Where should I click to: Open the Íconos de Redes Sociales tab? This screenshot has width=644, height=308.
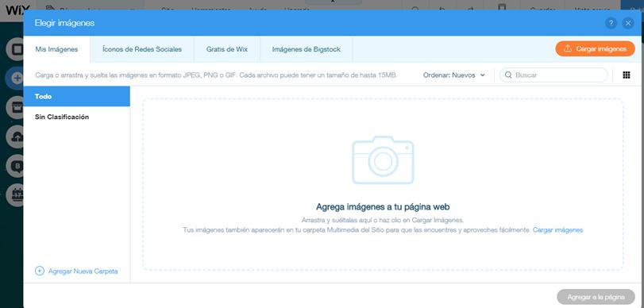(142, 49)
